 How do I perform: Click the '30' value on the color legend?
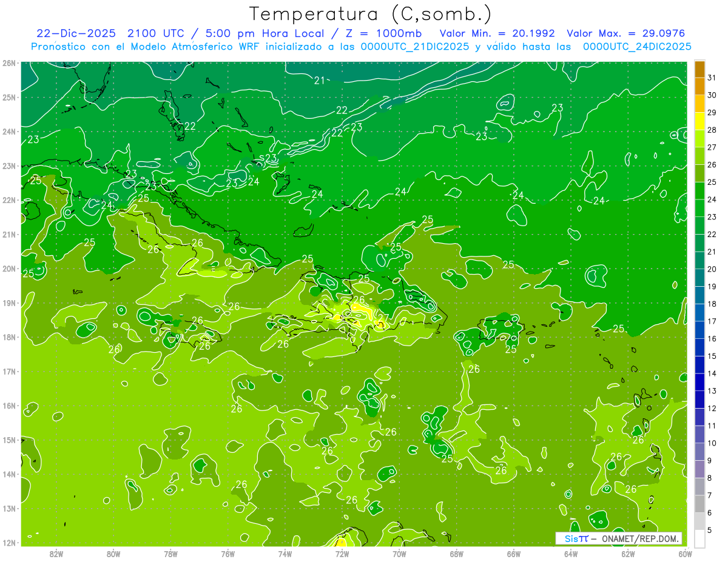click(x=712, y=95)
